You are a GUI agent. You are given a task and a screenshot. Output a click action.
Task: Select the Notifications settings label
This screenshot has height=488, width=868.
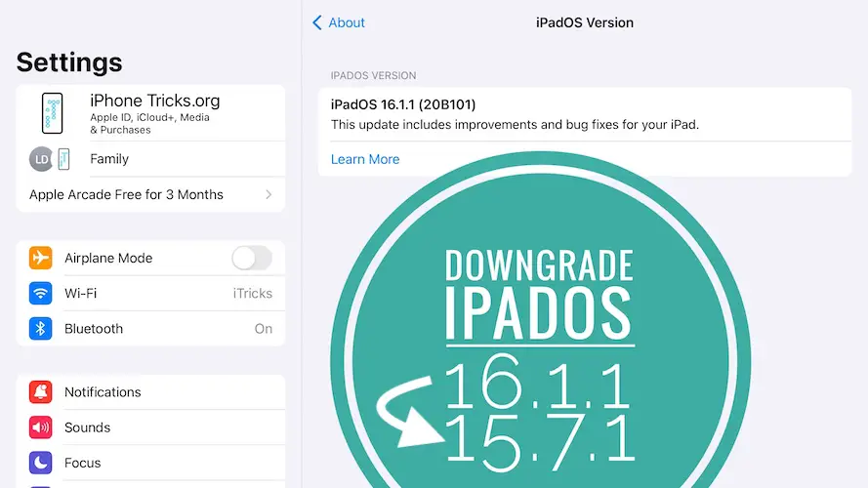pyautogui.click(x=103, y=392)
